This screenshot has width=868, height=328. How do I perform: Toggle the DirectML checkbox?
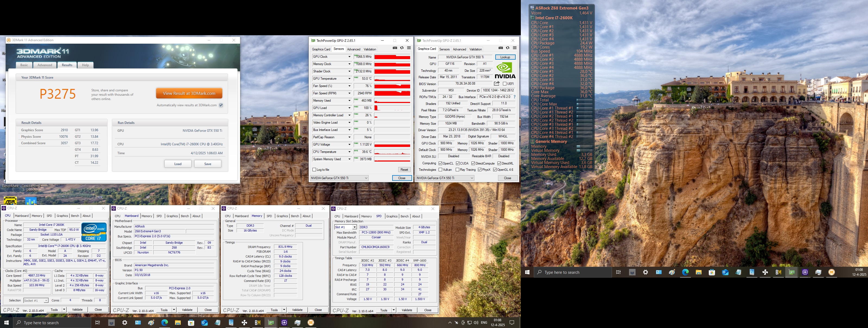pos(499,163)
